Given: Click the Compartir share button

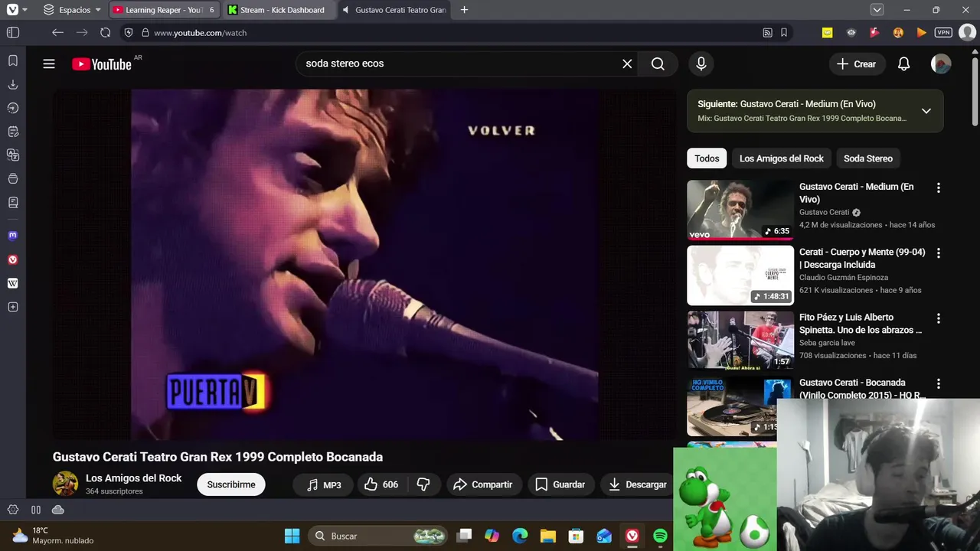Looking at the screenshot, I should pos(482,484).
